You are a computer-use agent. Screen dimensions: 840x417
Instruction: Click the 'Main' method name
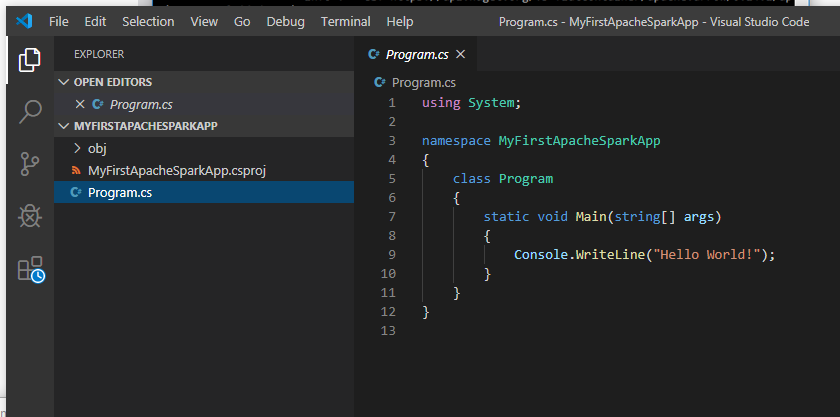[591, 217]
